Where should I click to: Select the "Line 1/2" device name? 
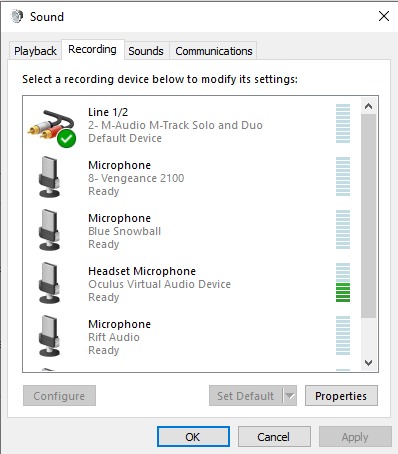click(x=108, y=112)
